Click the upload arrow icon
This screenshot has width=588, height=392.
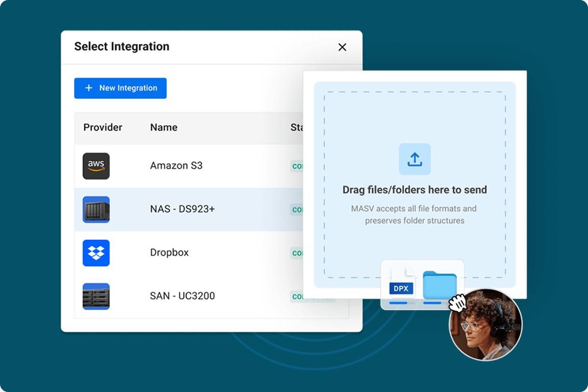point(415,159)
